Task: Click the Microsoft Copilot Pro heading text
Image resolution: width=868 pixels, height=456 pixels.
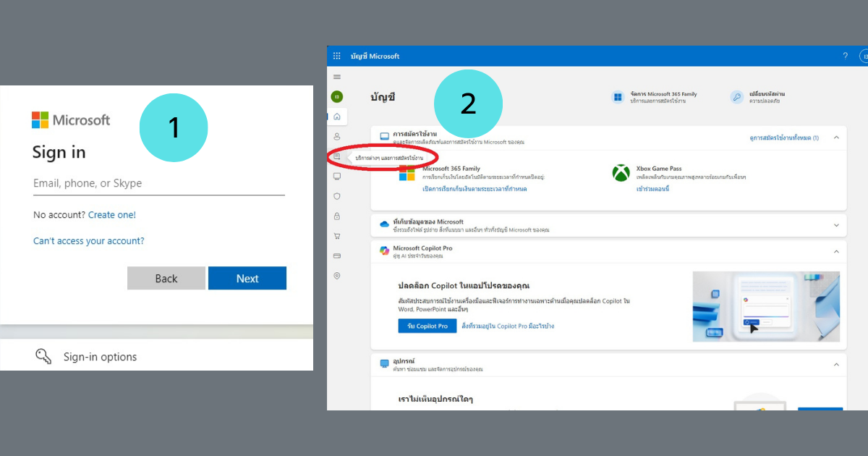Action: click(x=422, y=248)
